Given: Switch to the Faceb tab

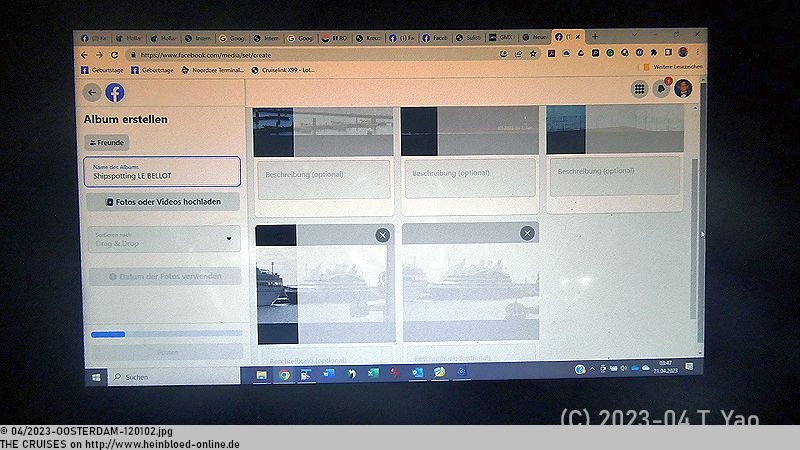Looking at the screenshot, I should click(x=435, y=38).
